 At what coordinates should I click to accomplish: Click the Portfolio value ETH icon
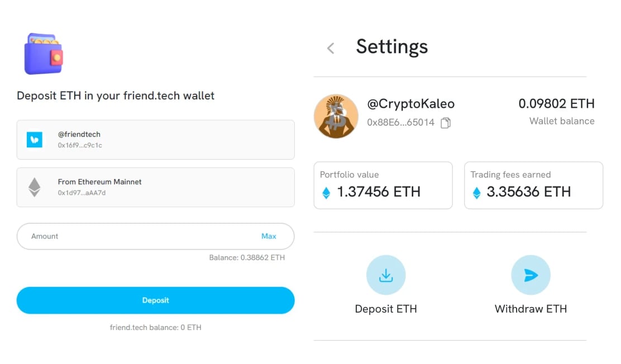[326, 193]
